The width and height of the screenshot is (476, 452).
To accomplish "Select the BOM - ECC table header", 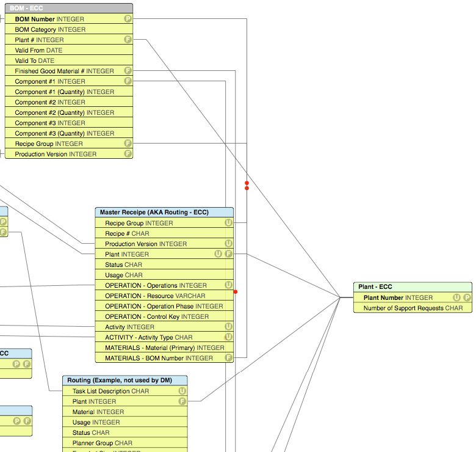I will (x=69, y=8).
